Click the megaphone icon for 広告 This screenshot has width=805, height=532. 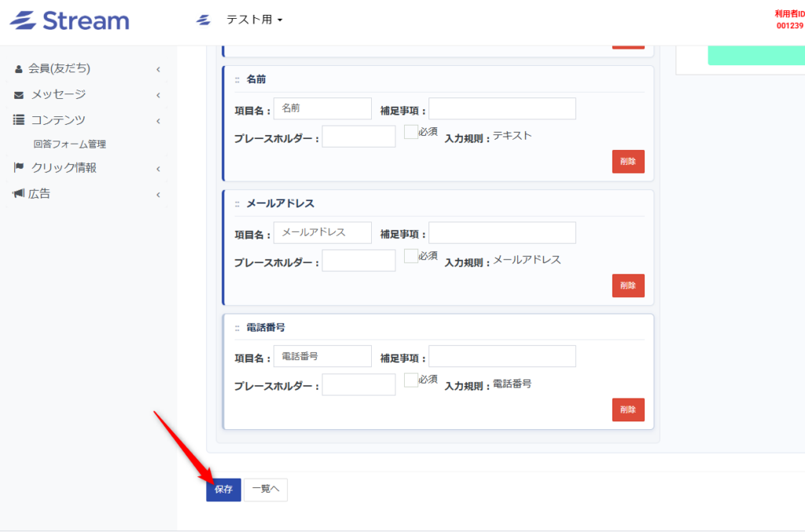pos(19,193)
